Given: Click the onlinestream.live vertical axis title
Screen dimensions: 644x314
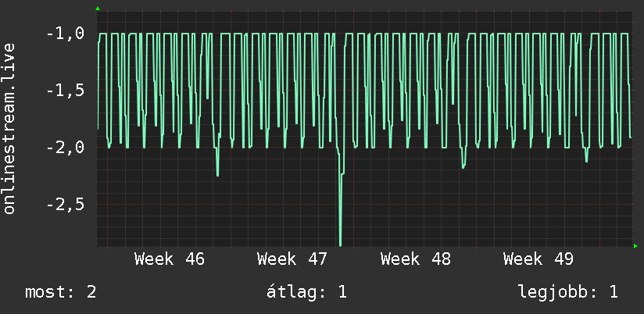Looking at the screenshot, I should [x=9, y=128].
